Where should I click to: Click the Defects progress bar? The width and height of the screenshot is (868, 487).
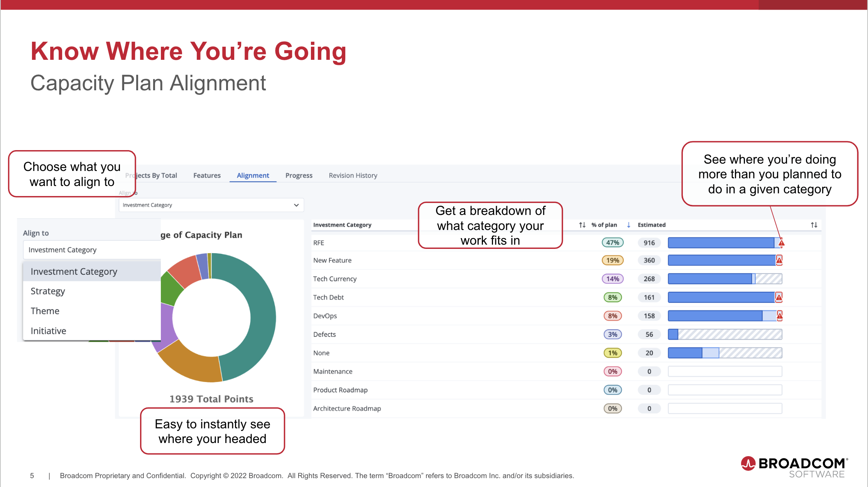coord(725,334)
